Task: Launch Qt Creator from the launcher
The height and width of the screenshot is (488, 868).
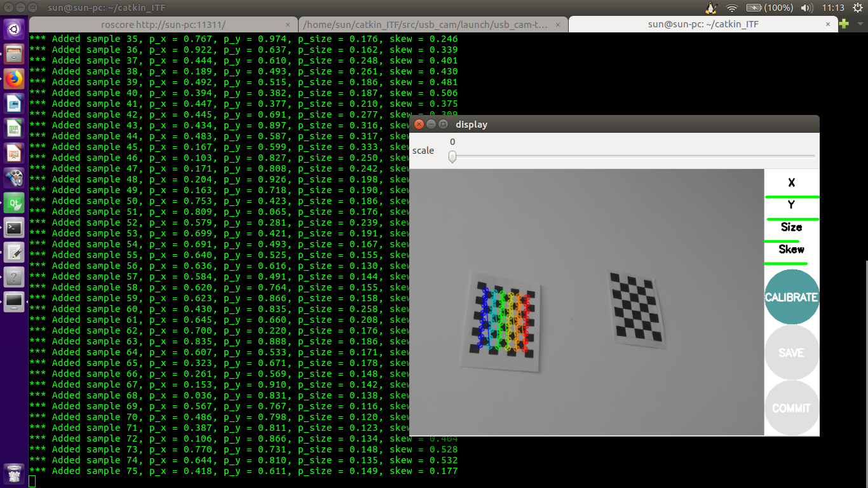Action: click(x=14, y=203)
